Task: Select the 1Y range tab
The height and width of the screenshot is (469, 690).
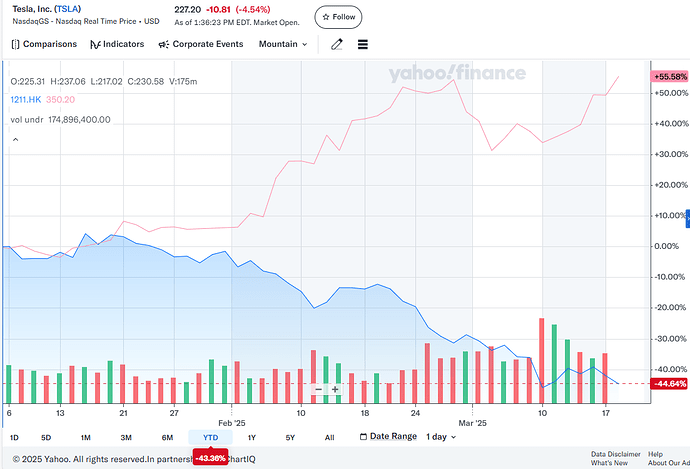Action: pos(252,437)
